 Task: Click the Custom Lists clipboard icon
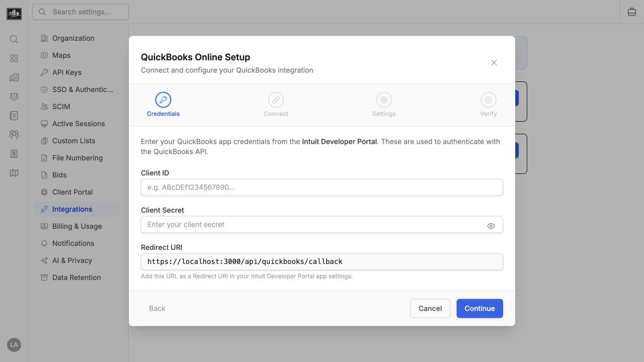[44, 141]
